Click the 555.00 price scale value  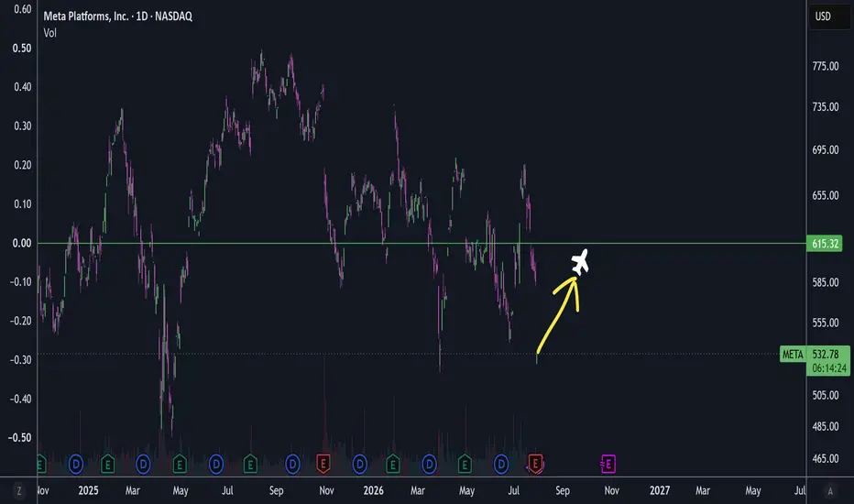tap(825, 323)
